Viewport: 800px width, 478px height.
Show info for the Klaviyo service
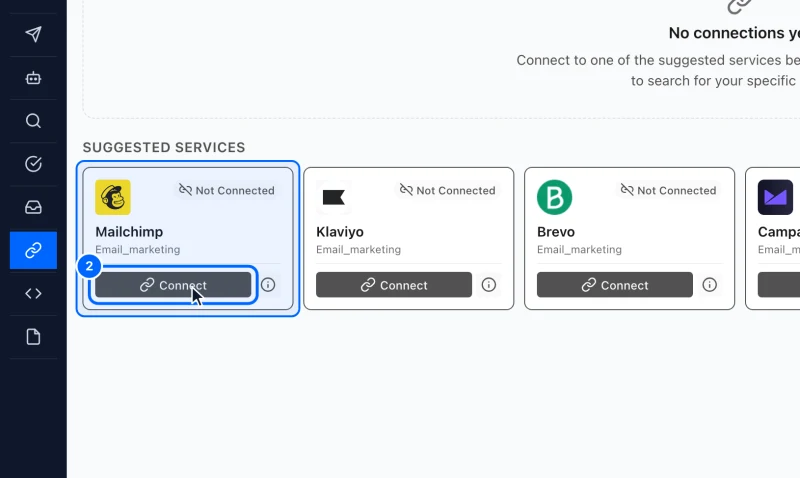[489, 285]
